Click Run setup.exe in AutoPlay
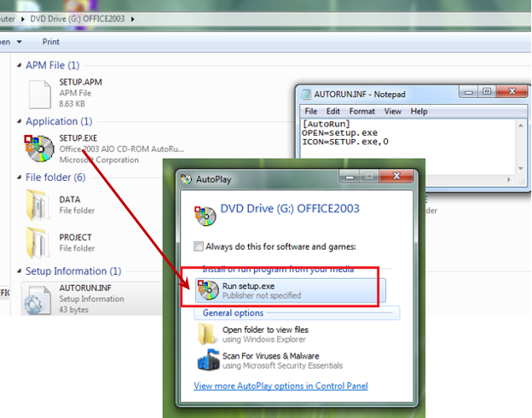 click(x=291, y=290)
